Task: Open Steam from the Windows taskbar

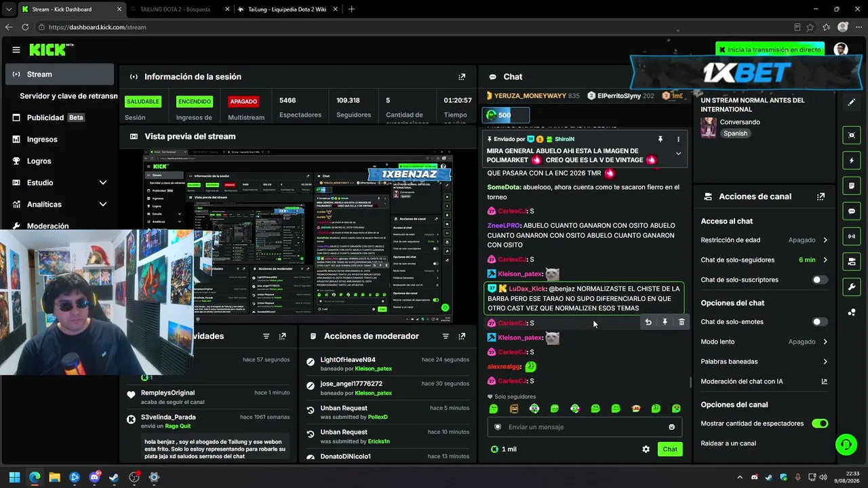Action: click(x=114, y=477)
